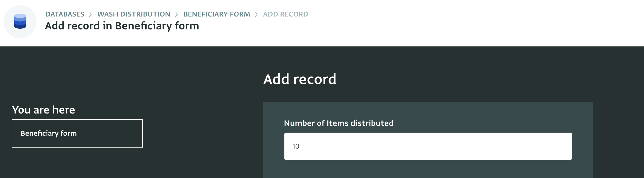
Task: Click the Number of Items distributed label
Action: pyautogui.click(x=338, y=123)
